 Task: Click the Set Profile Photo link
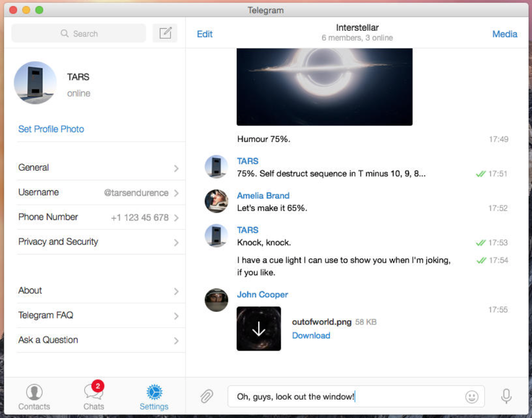point(51,129)
